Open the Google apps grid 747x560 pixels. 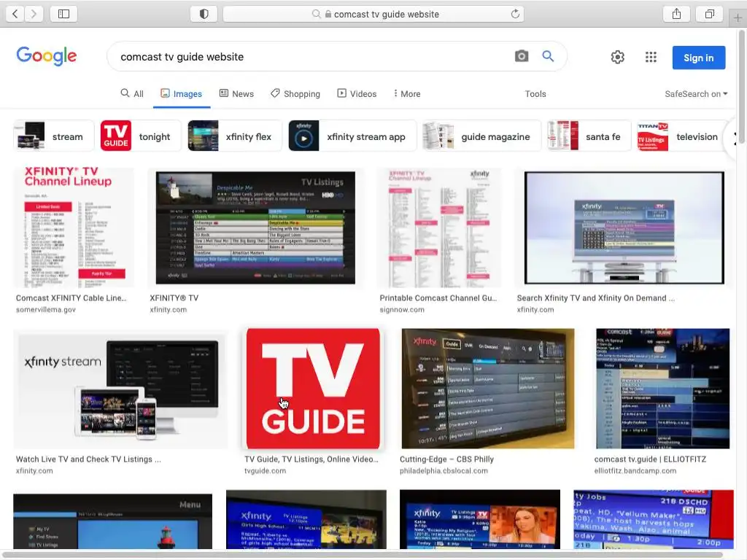click(x=651, y=57)
